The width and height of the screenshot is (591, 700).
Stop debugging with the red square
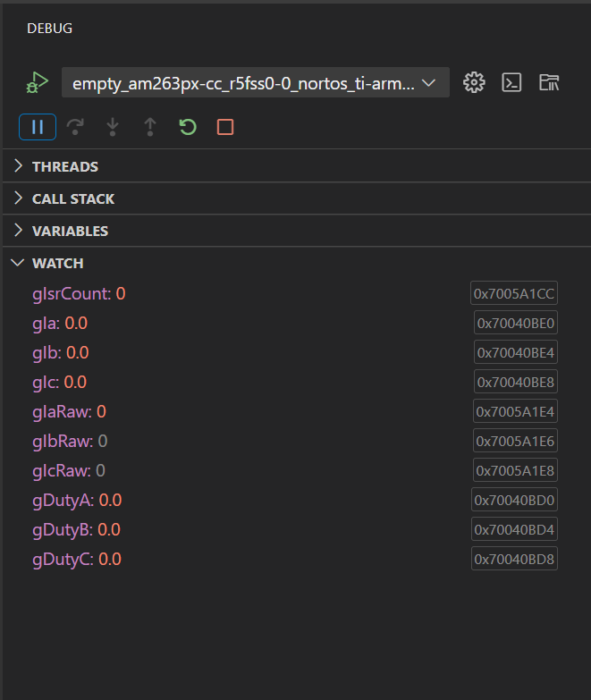225,127
